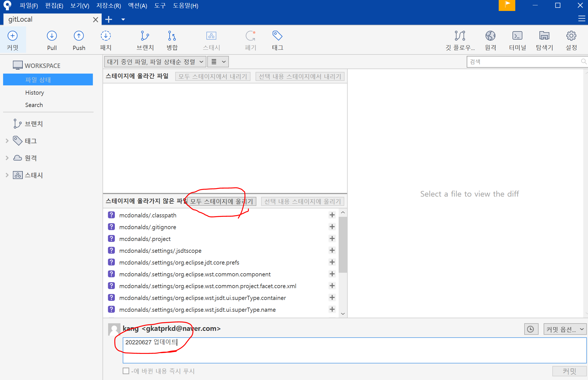The image size is (588, 380).
Task: Click the scroll-down arrow of file list
Action: [x=343, y=314]
